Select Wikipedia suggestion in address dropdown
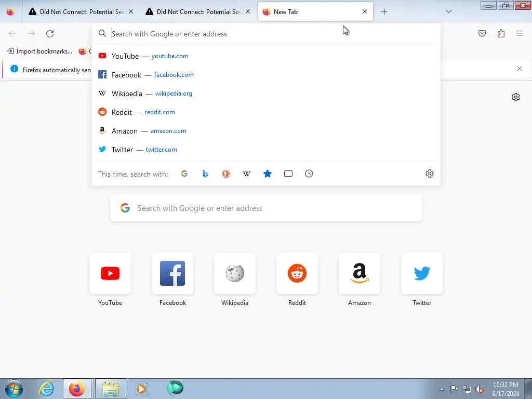This screenshot has width=532, height=399. click(x=265, y=94)
